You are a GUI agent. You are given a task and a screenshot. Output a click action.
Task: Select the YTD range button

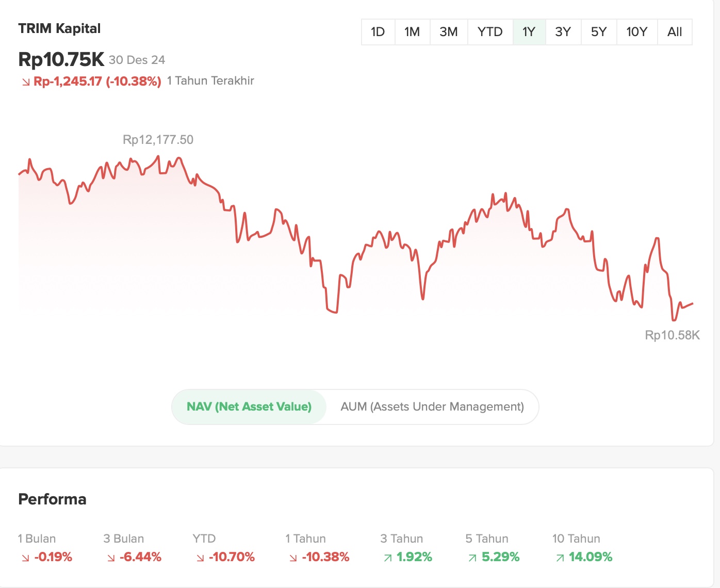coord(489,31)
